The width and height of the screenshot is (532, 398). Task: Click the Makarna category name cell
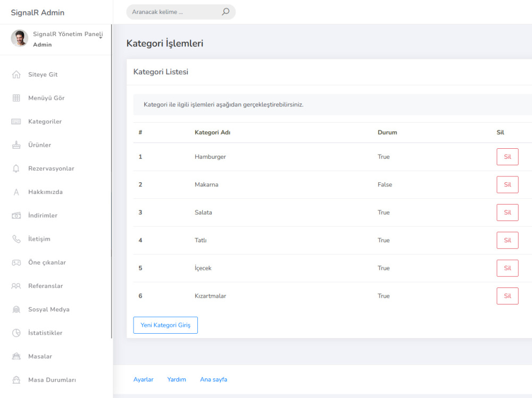tap(206, 184)
